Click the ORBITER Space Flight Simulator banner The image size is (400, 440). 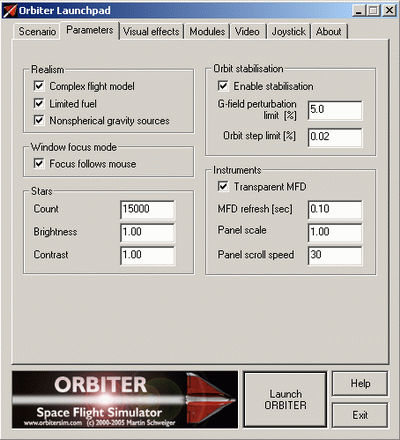coord(125,399)
